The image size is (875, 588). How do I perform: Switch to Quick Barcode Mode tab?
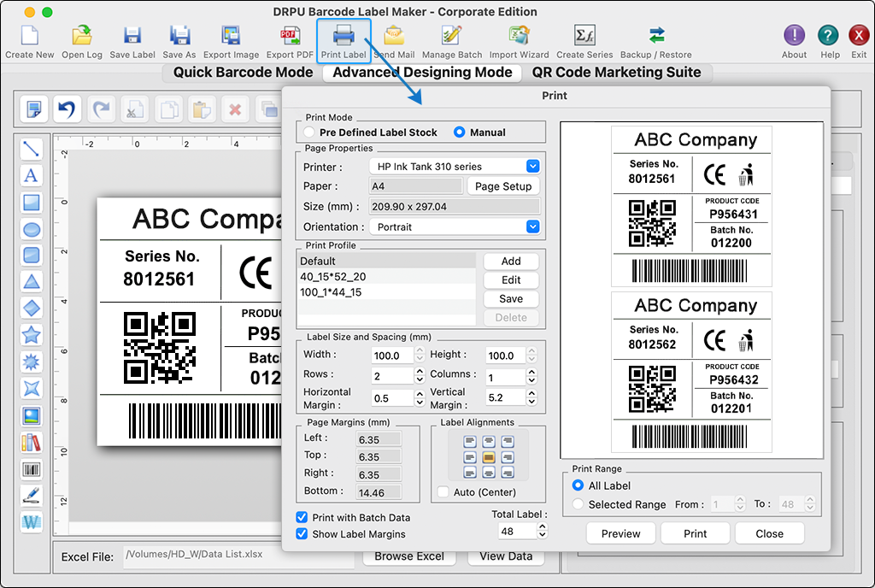tap(243, 73)
